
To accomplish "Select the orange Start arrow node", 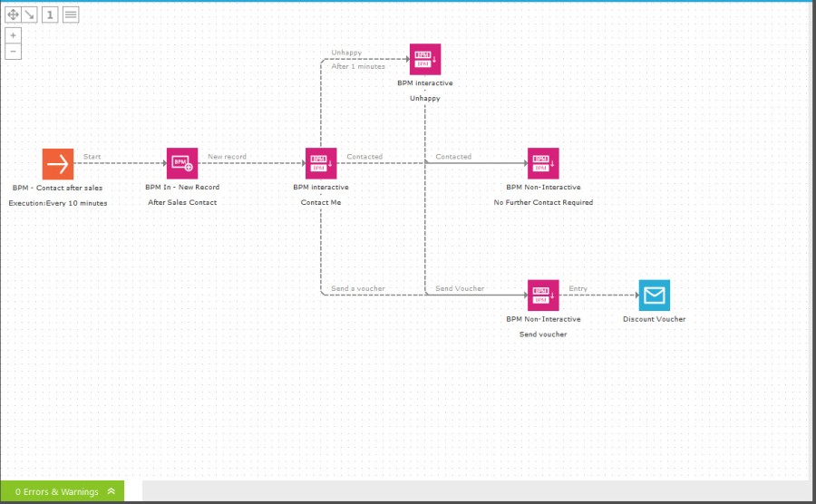I will (58, 164).
